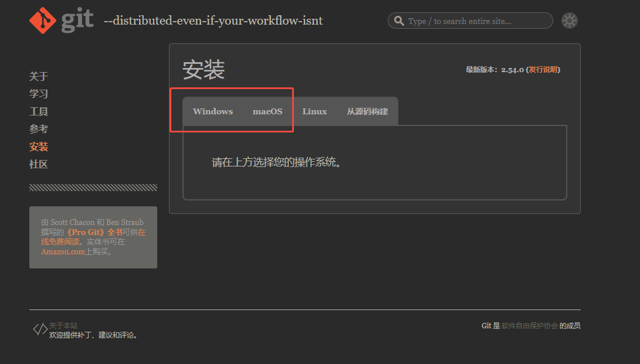Open 安装 in the sidebar
Image resolution: width=640 pixels, height=364 pixels.
pyautogui.click(x=39, y=147)
